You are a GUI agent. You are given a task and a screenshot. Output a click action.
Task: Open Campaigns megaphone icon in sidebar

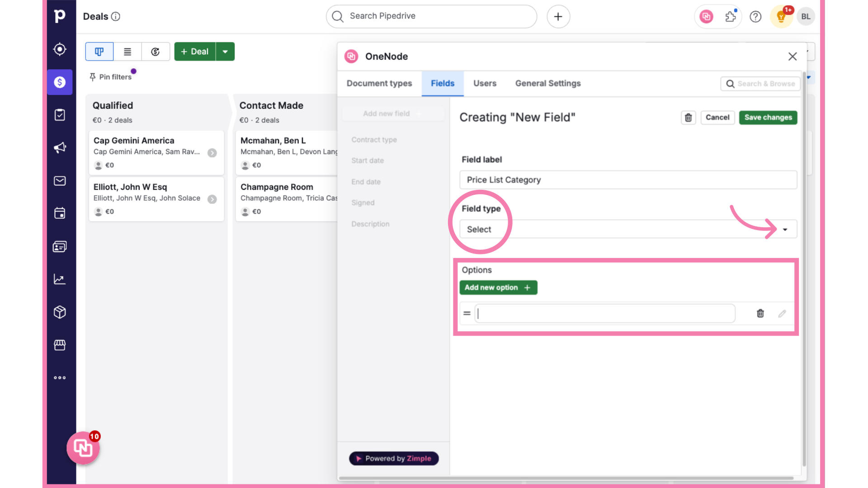(60, 148)
